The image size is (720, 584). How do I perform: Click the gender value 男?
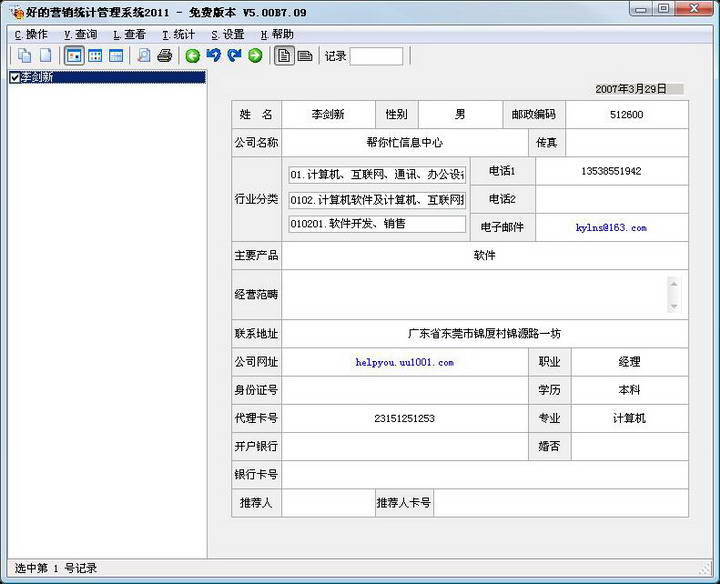pyautogui.click(x=460, y=114)
